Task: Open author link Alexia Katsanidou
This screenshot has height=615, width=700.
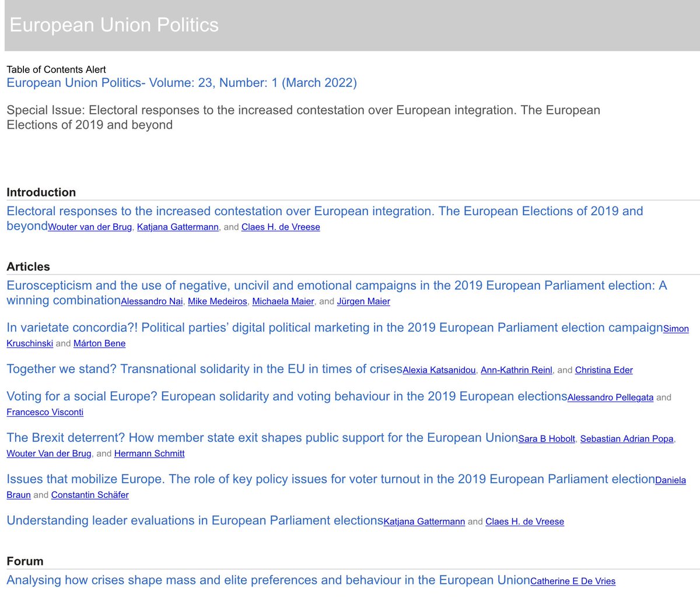Action: click(x=439, y=370)
